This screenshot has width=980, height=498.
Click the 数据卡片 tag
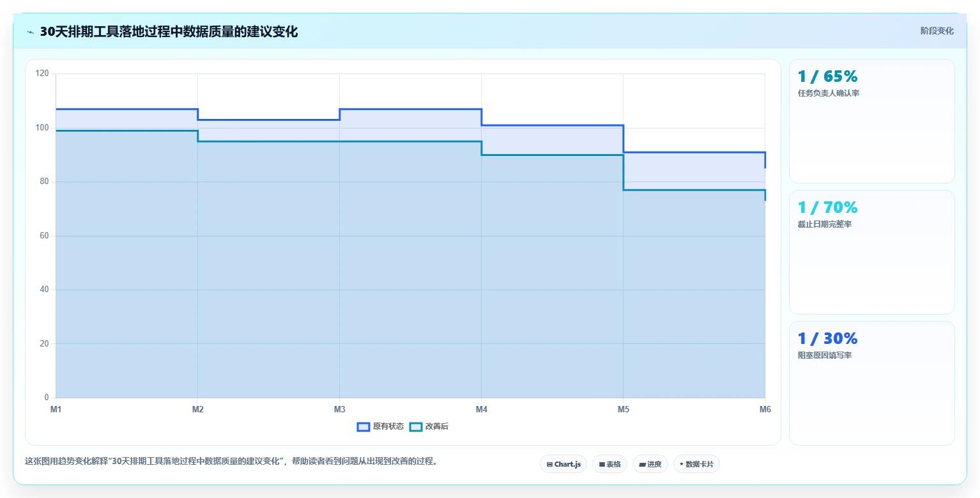pyautogui.click(x=696, y=464)
